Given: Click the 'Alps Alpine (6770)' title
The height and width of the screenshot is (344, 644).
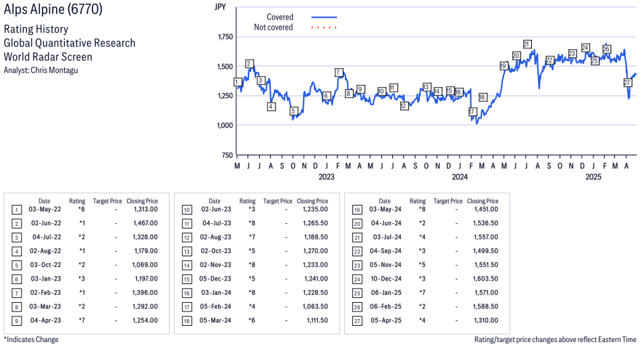Looking at the screenshot, I should click(x=53, y=9).
